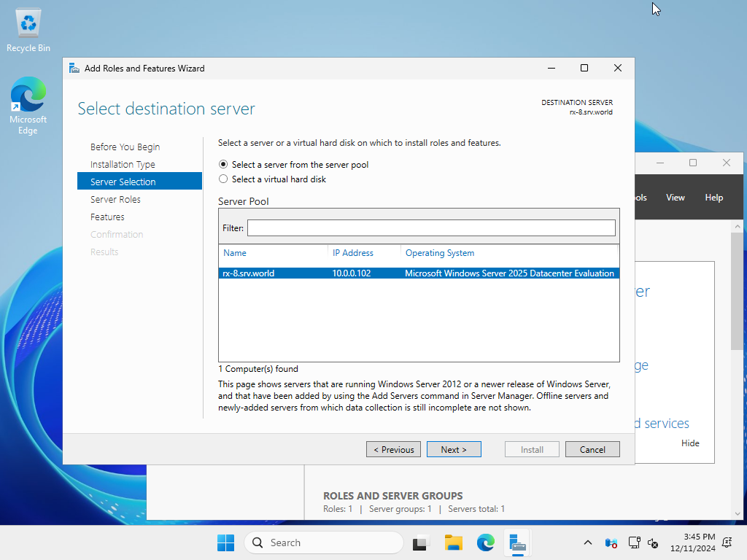Open the notification center icon
This screenshot has height=560, width=747.
pos(727,542)
